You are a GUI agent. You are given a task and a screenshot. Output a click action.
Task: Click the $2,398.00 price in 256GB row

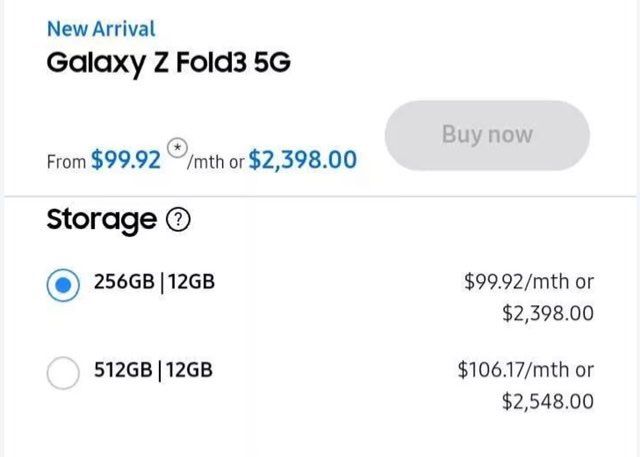548,313
